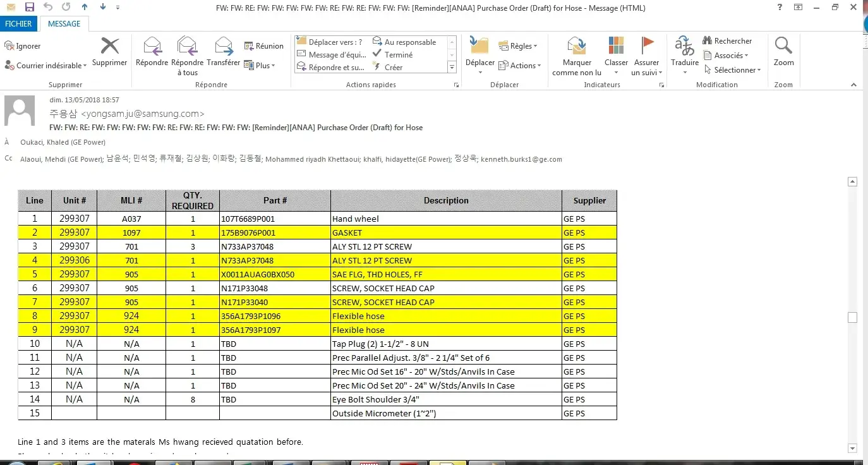Save message using the floppy disk icon
This screenshot has width=868, height=465.
(x=29, y=8)
